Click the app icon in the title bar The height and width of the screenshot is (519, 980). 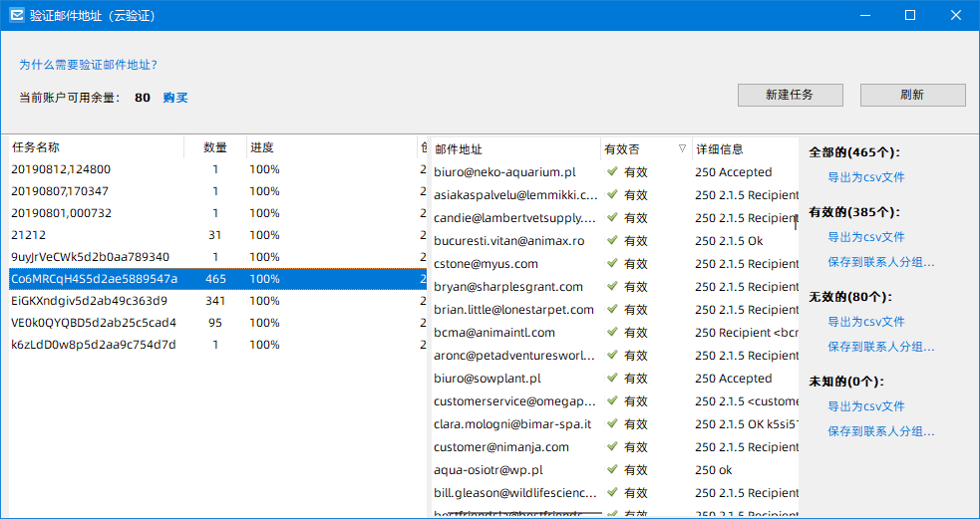[x=17, y=16]
